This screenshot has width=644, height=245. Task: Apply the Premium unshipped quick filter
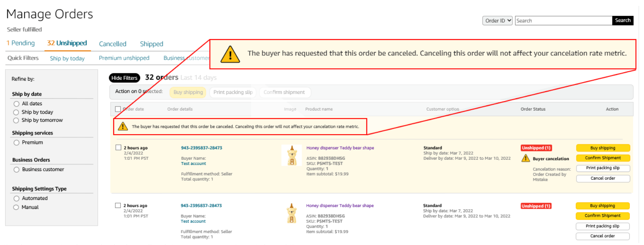point(124,58)
